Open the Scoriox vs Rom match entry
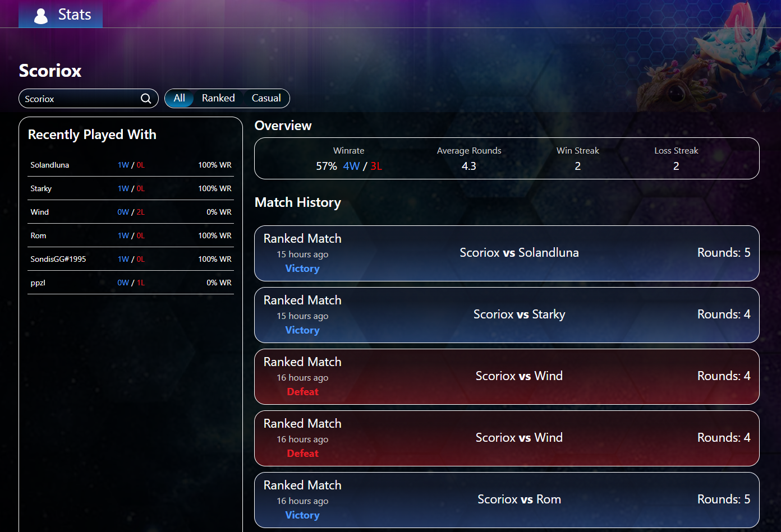Viewport: 781px width, 532px height. [x=507, y=499]
